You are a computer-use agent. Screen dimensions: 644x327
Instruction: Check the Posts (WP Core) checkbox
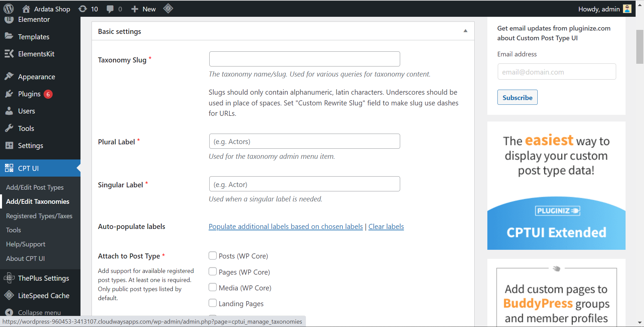coord(213,255)
